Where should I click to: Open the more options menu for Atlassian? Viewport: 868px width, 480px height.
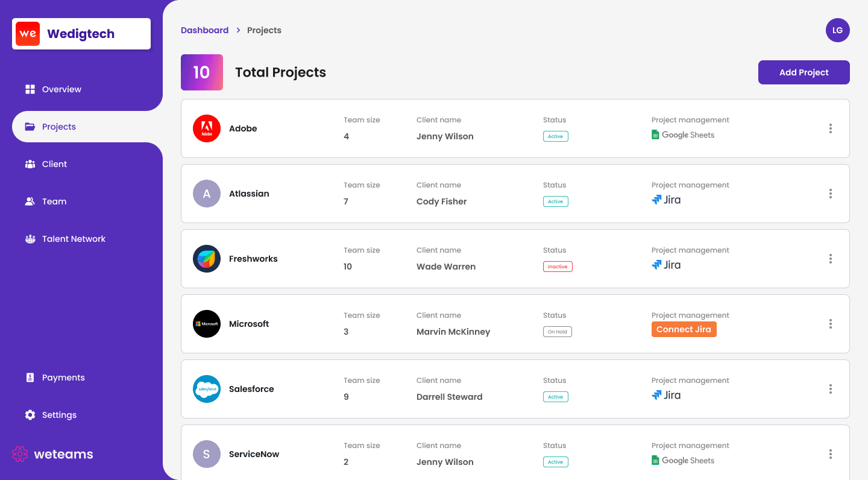831,194
